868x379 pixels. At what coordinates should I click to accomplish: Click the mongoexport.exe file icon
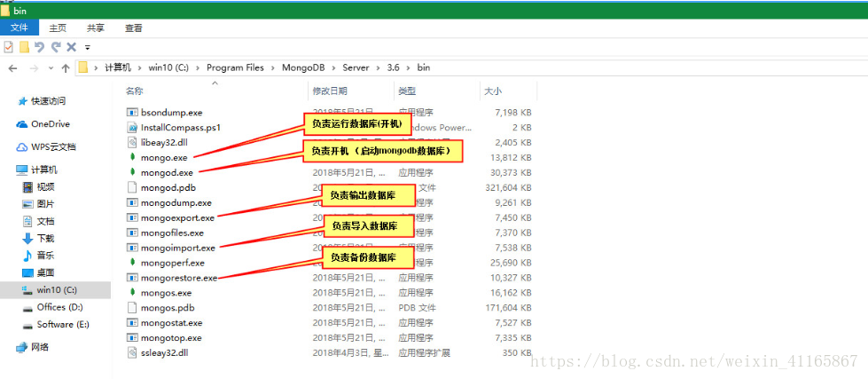pyautogui.click(x=132, y=217)
